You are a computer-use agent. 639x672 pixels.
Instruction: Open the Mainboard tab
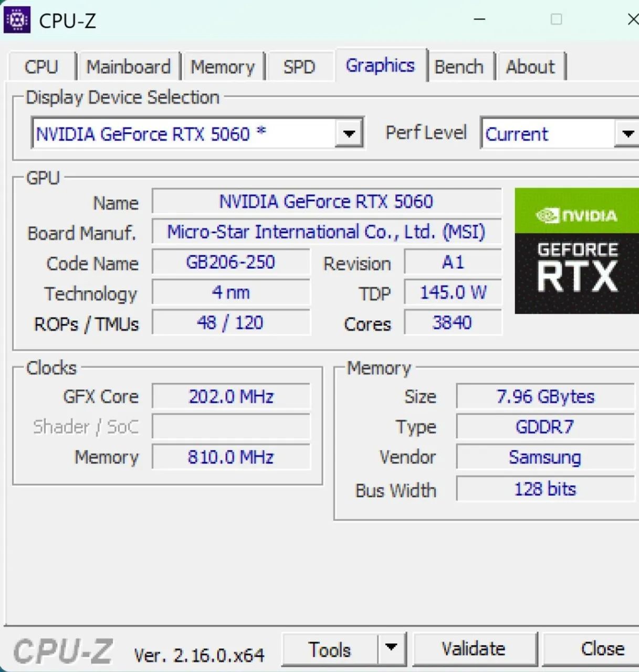(x=129, y=67)
